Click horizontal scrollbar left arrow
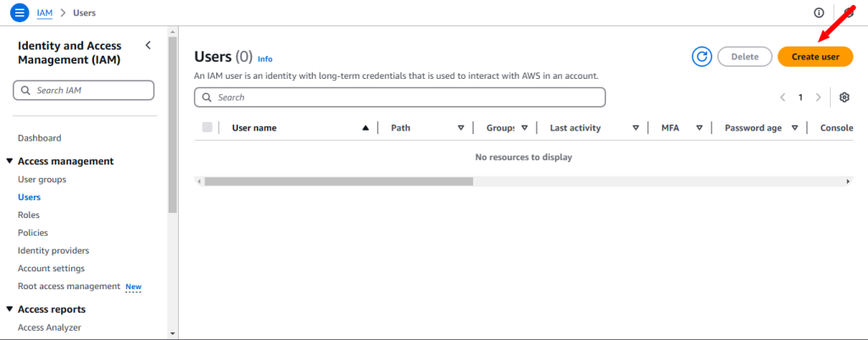The image size is (868, 340). coord(199,181)
